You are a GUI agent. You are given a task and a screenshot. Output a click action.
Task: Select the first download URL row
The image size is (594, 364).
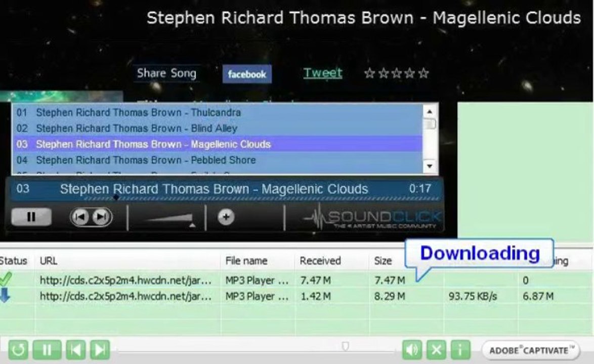pyautogui.click(x=126, y=281)
